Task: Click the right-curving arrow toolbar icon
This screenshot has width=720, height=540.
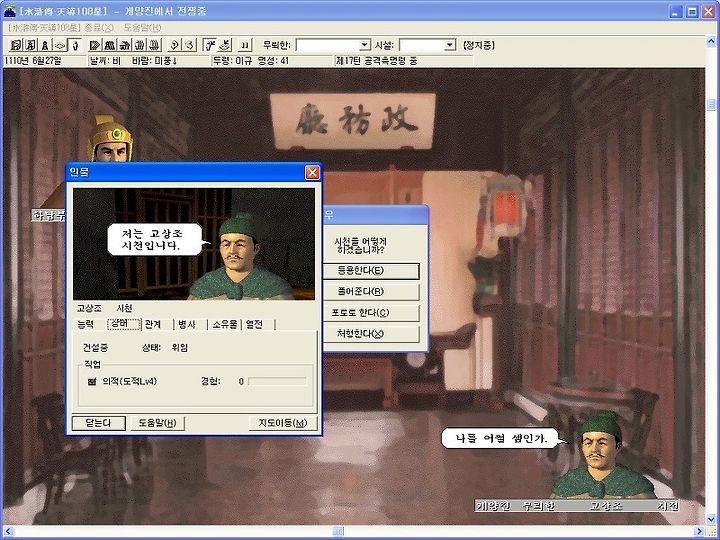Action: tap(174, 45)
